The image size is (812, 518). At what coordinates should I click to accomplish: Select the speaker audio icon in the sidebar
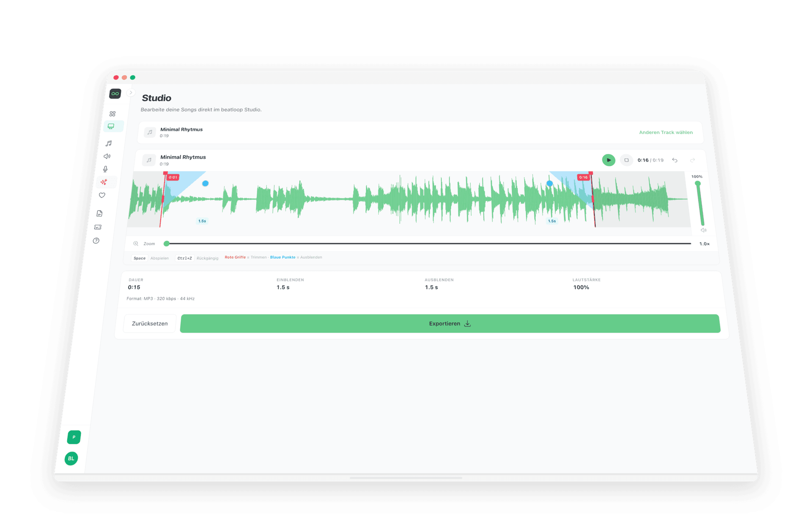click(x=107, y=156)
